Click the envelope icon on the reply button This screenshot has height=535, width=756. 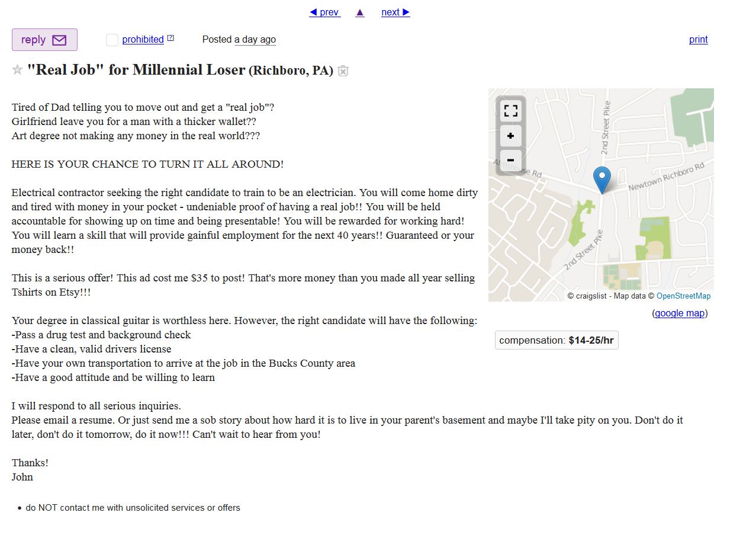click(59, 39)
